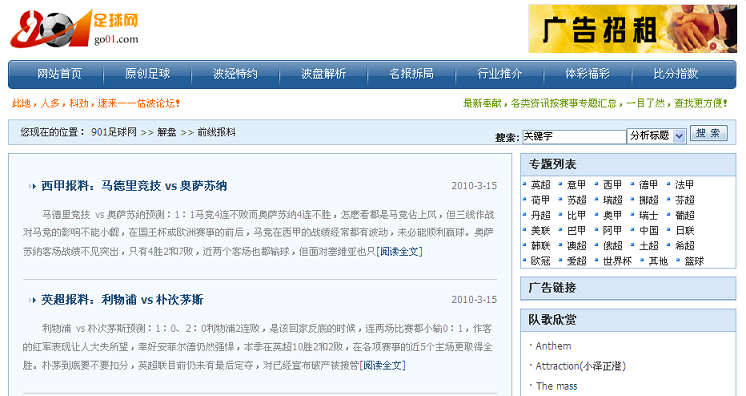Image resolution: width=746 pixels, height=396 pixels.
Task: Play the Anthem team song
Action: tap(553, 346)
